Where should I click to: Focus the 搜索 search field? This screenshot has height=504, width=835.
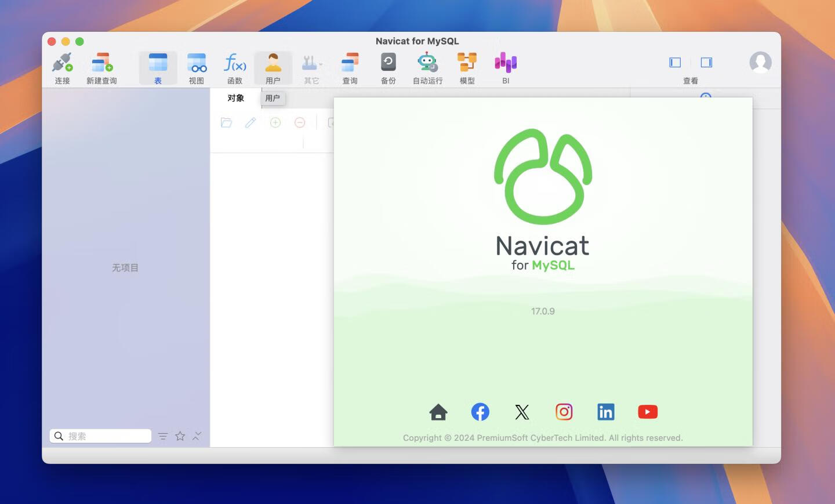point(100,436)
